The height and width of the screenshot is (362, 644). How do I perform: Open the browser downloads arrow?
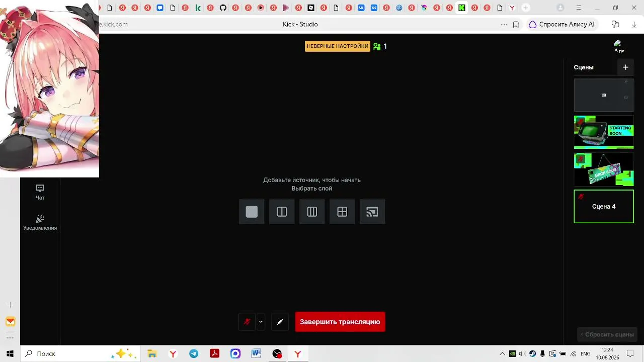click(634, 24)
